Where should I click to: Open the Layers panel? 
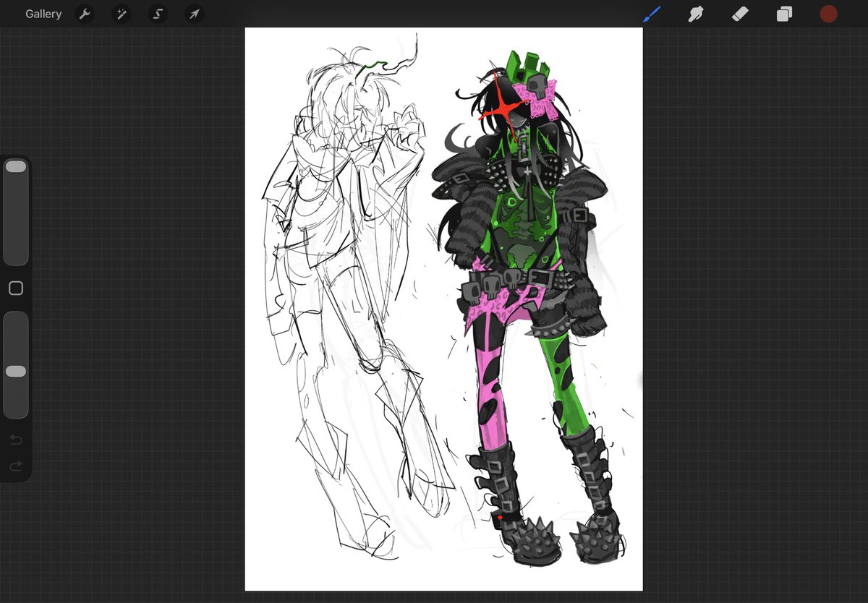784,14
